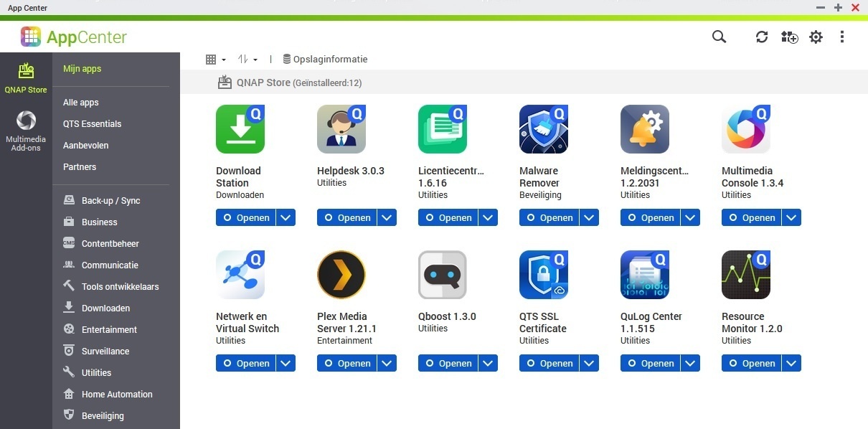
Task: Open QTS Essentials category
Action: [93, 124]
